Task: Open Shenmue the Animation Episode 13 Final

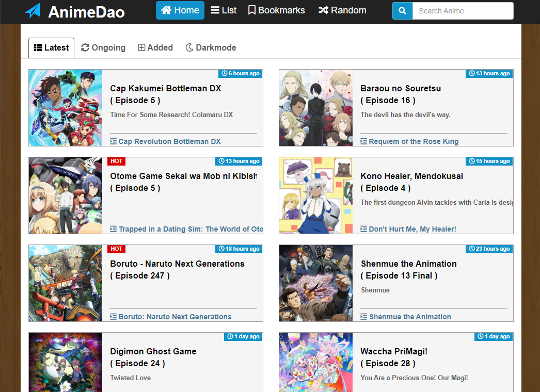Action: tap(408, 270)
